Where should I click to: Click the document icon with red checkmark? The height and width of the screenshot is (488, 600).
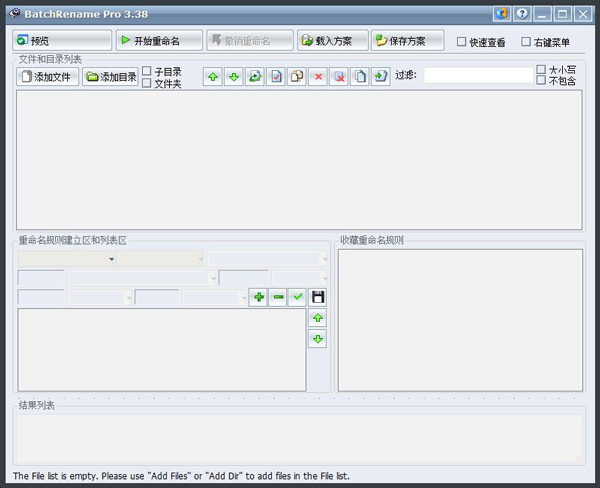(276, 77)
